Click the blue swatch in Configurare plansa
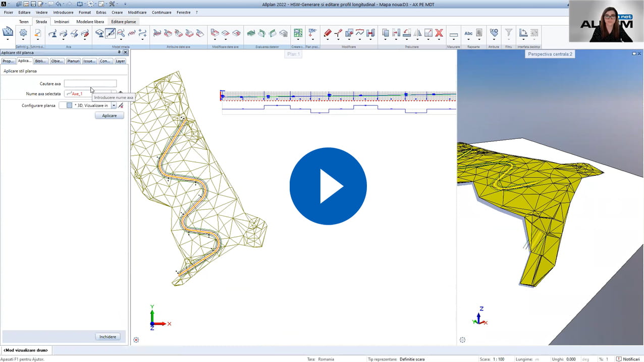644x362 pixels. (x=70, y=106)
